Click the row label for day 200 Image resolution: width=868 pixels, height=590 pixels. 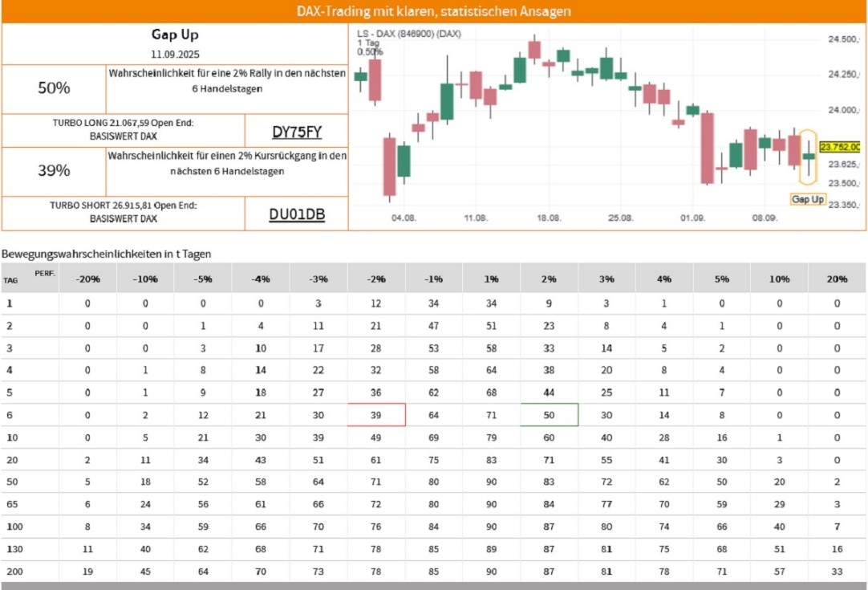(14, 572)
